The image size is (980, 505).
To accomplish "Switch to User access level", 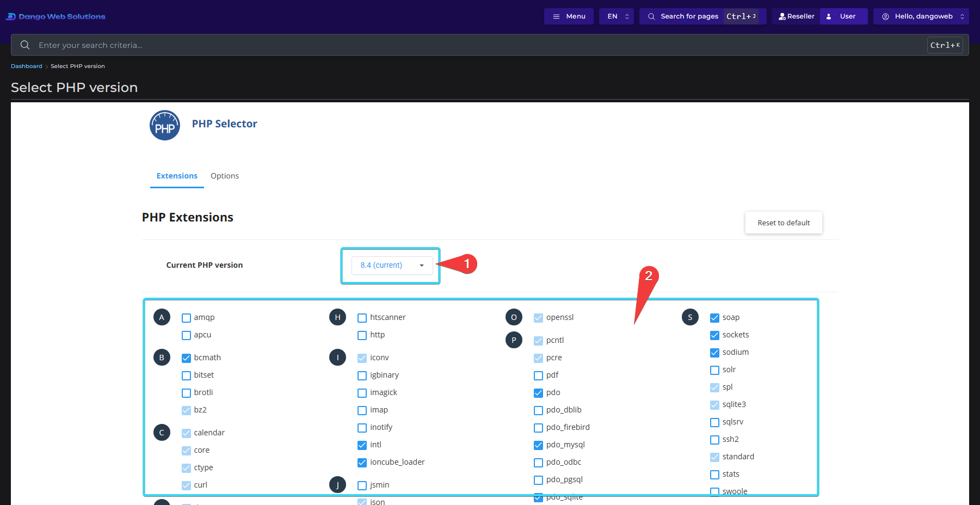I will pyautogui.click(x=844, y=16).
